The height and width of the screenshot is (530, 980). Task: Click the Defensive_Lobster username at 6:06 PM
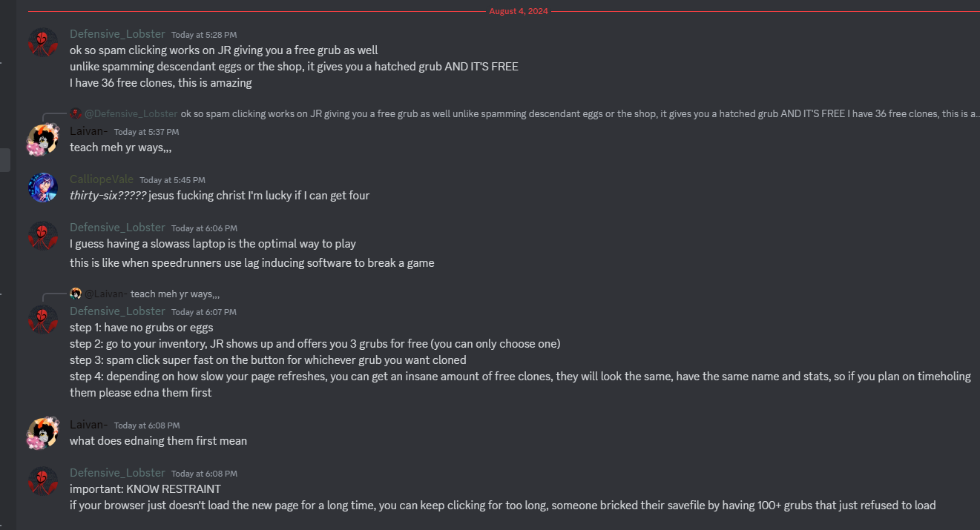pyautogui.click(x=117, y=228)
